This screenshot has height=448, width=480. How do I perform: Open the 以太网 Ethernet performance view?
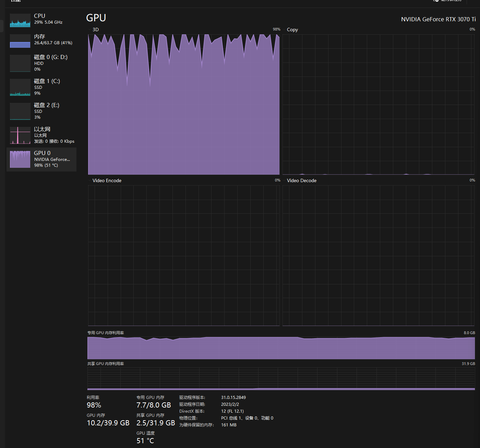[x=41, y=135]
